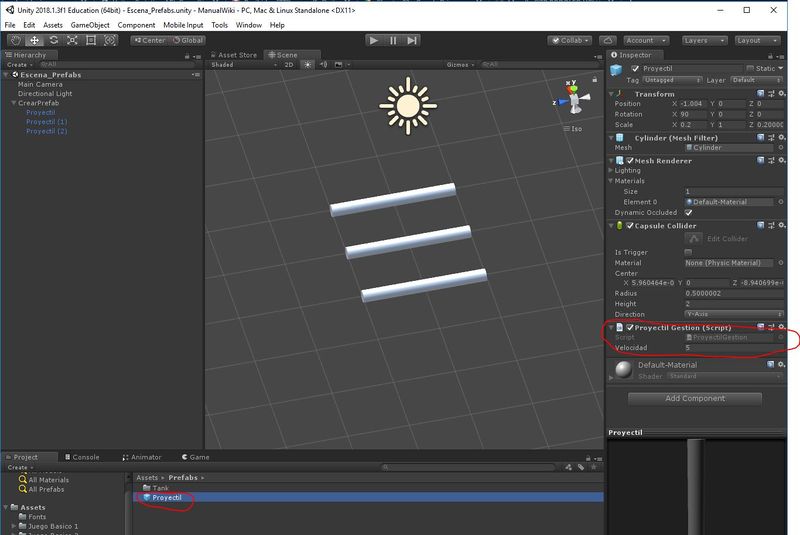Open the Component menu
This screenshot has width=800, height=535.
pyautogui.click(x=136, y=25)
